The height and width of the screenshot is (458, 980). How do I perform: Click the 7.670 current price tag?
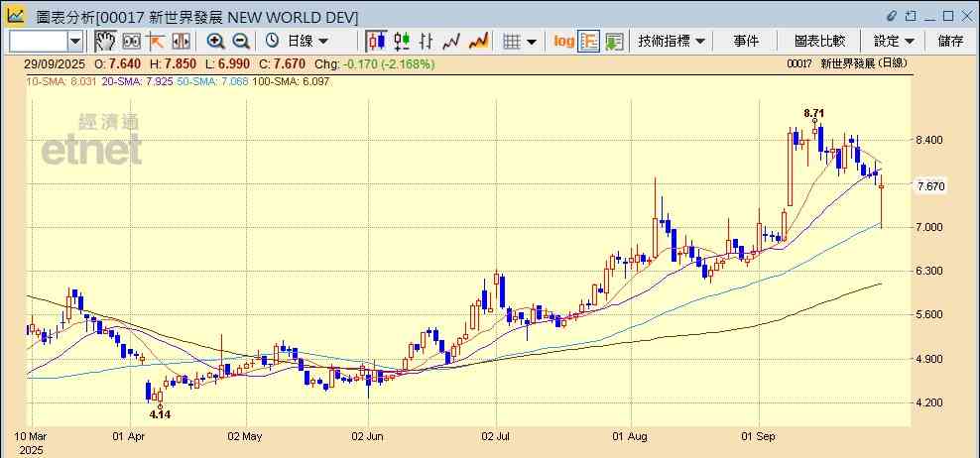coord(930,186)
